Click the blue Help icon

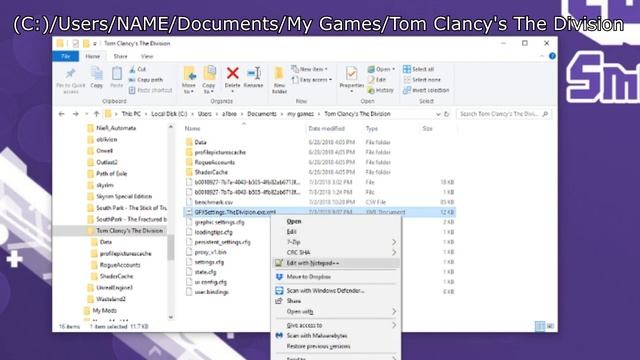point(552,56)
